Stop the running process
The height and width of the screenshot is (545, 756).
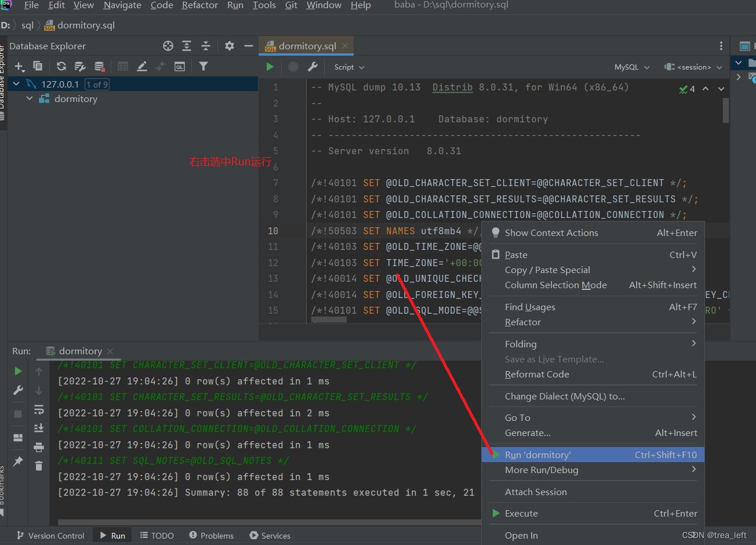click(19, 413)
